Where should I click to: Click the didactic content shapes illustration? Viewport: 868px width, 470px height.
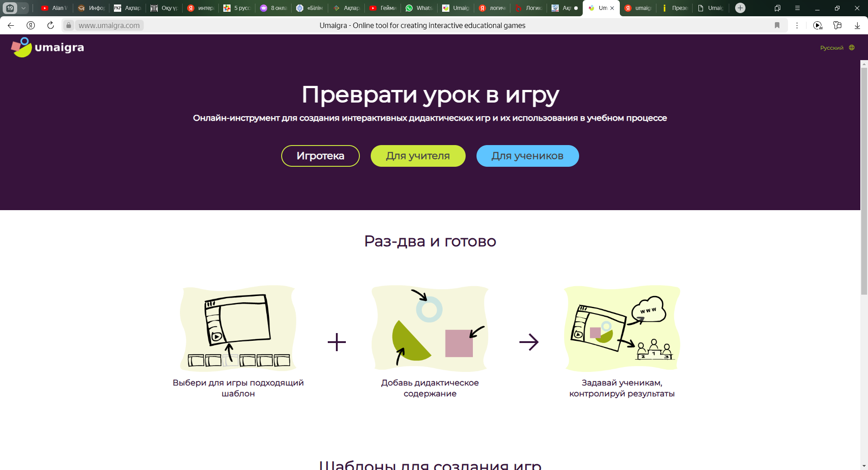[x=430, y=329]
